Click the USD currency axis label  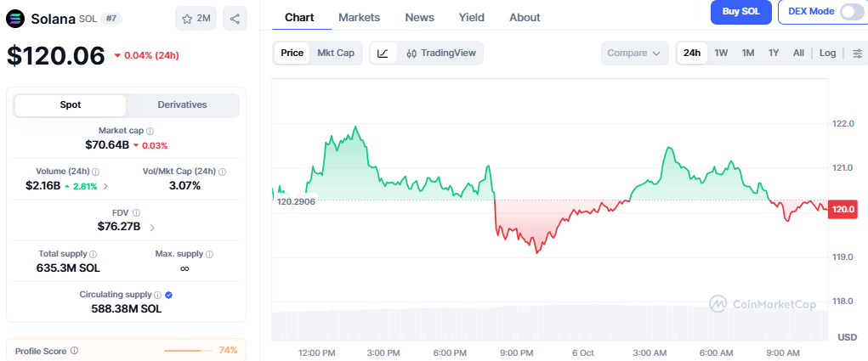847,337
